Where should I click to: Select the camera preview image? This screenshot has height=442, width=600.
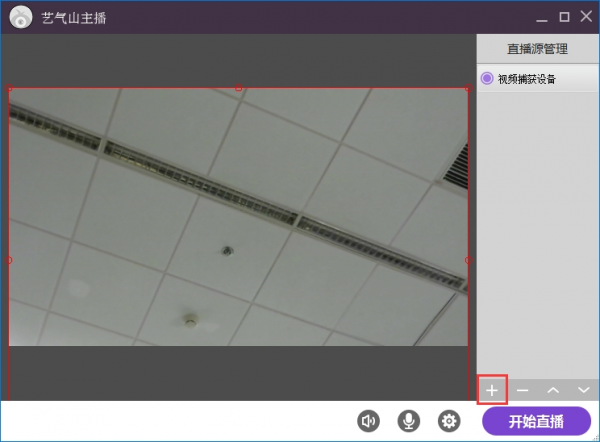238,217
